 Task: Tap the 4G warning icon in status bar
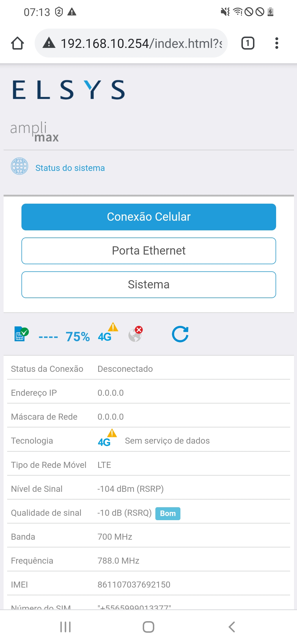click(108, 333)
